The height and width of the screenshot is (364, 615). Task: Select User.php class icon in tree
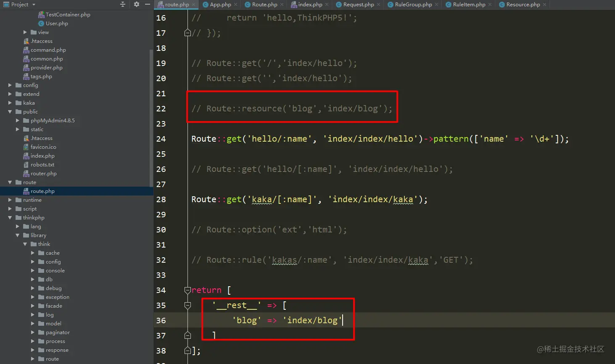[41, 24]
